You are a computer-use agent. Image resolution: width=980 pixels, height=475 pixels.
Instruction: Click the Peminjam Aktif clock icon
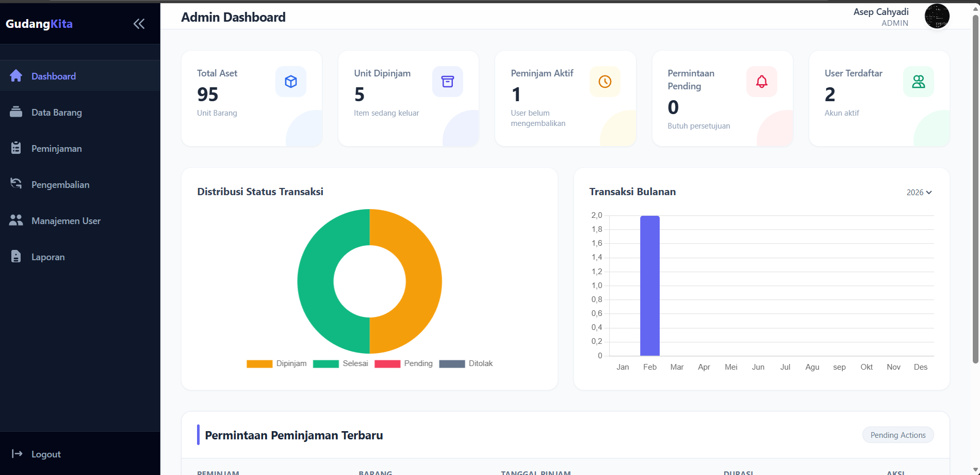[604, 82]
